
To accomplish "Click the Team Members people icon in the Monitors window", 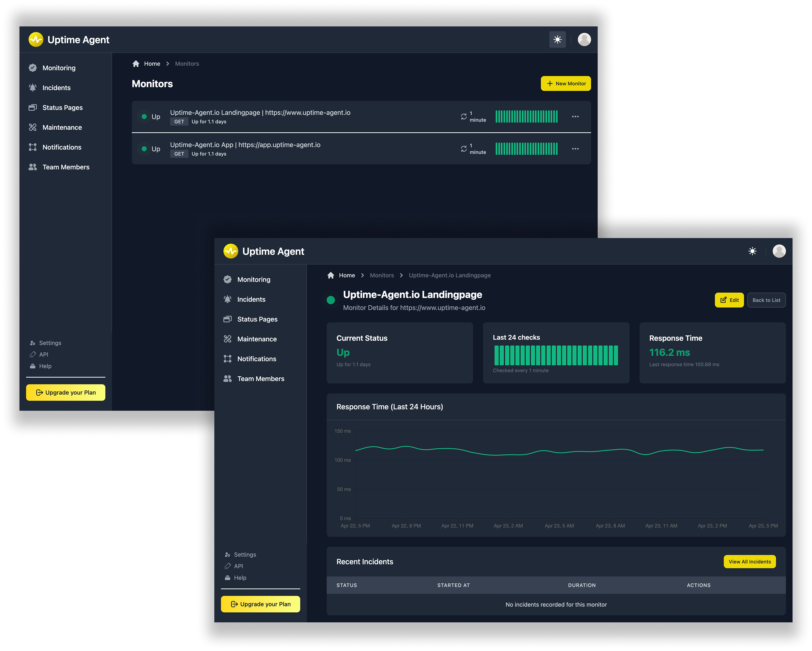I will [33, 167].
